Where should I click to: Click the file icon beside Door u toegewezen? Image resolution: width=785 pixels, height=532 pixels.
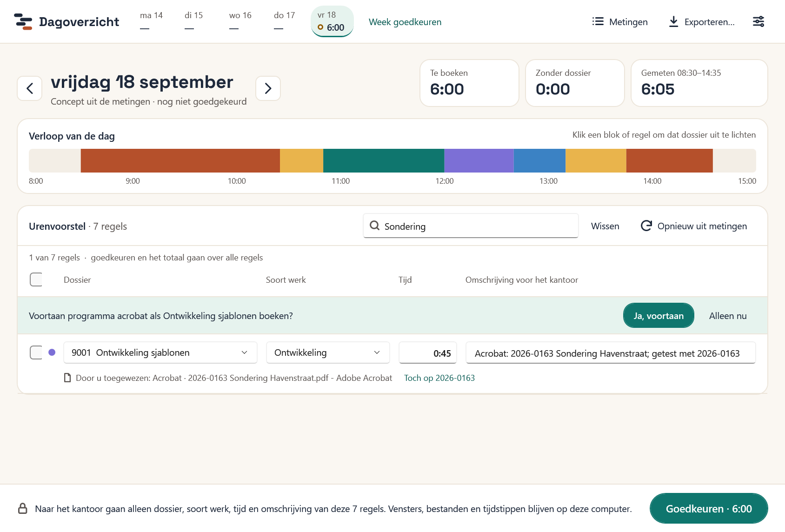pos(67,378)
